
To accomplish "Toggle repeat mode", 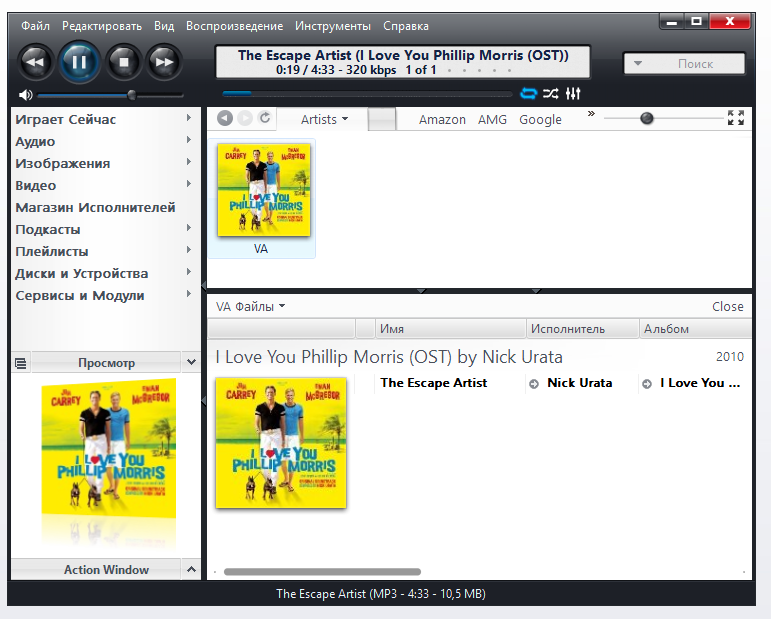I will [x=529, y=93].
